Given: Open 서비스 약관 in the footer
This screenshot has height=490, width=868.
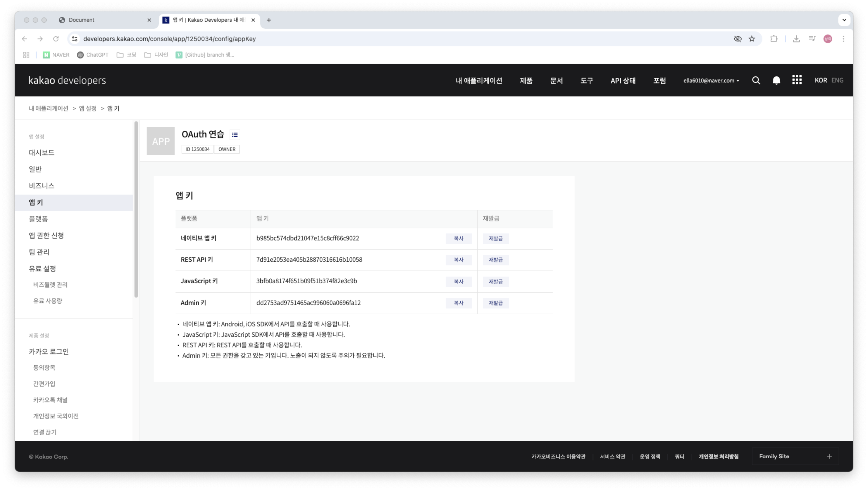Looking at the screenshot, I should tap(613, 457).
